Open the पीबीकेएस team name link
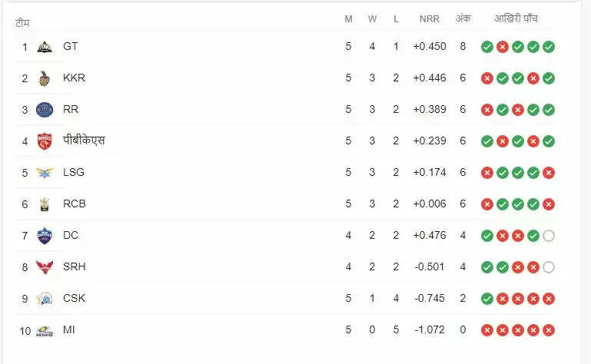Image resolution: width=591 pixels, height=364 pixels. [x=84, y=141]
